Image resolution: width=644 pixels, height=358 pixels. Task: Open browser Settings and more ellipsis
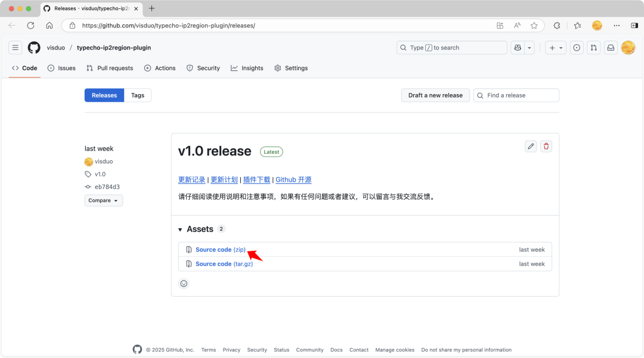[617, 26]
